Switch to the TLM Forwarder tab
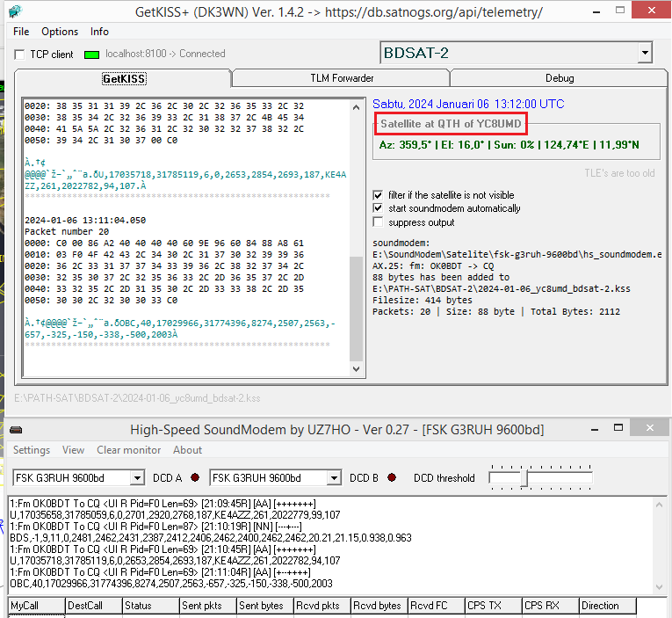This screenshot has width=672, height=618. pos(342,78)
